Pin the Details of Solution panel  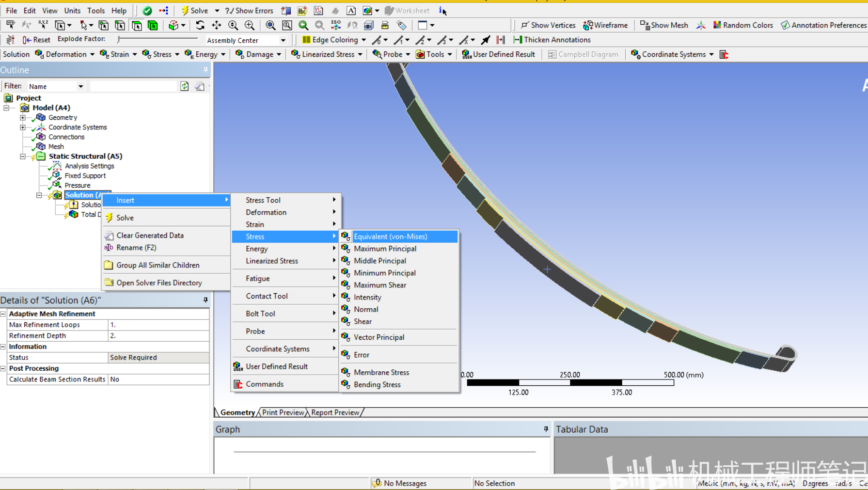[205, 300]
